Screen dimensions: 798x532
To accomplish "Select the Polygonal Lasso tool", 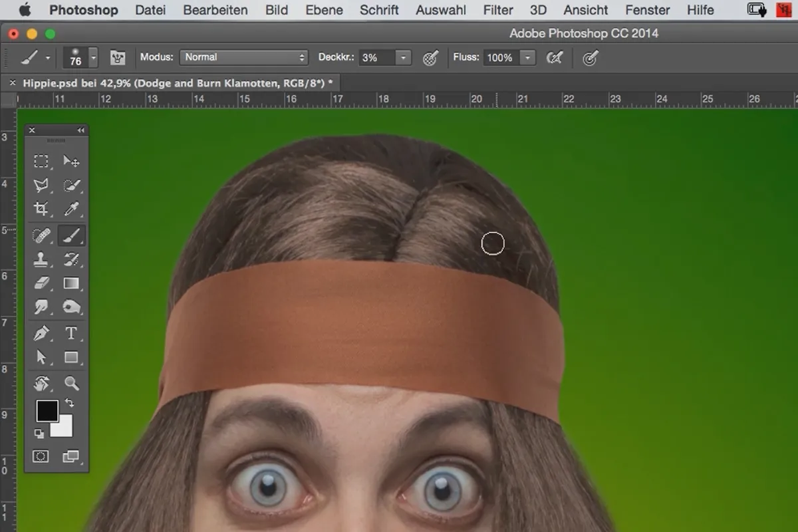I will click(41, 186).
